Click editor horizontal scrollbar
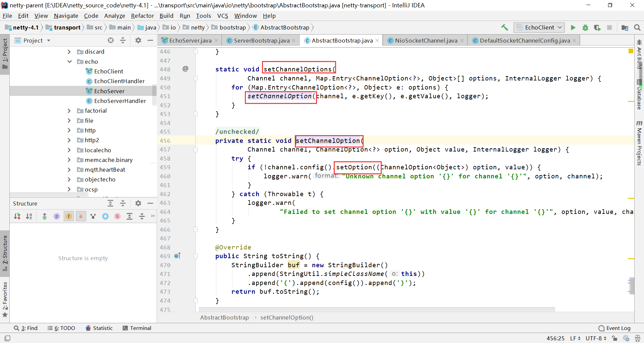644x343 pixels. pyautogui.click(x=377, y=309)
